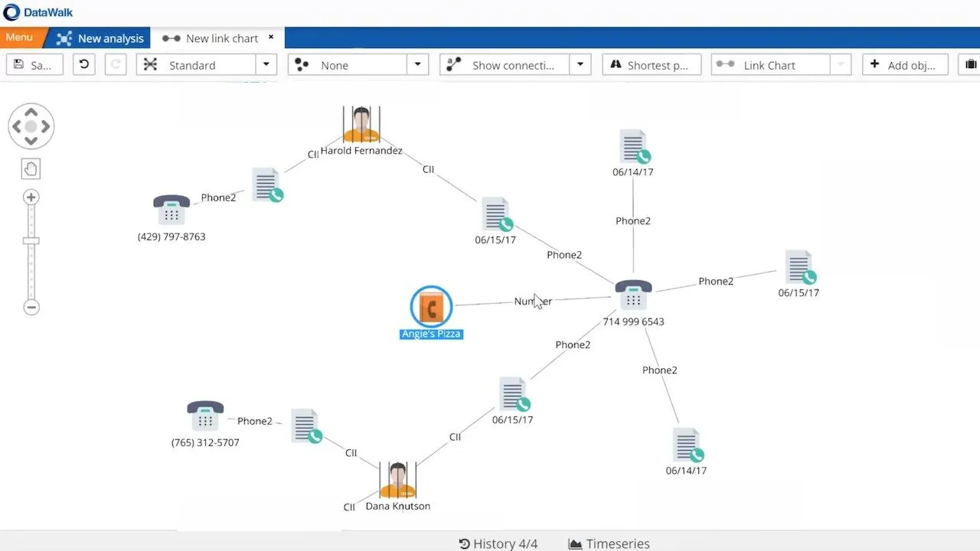Click the Undo arrow in the toolbar
Image resolution: width=980 pixels, height=551 pixels.
click(84, 64)
